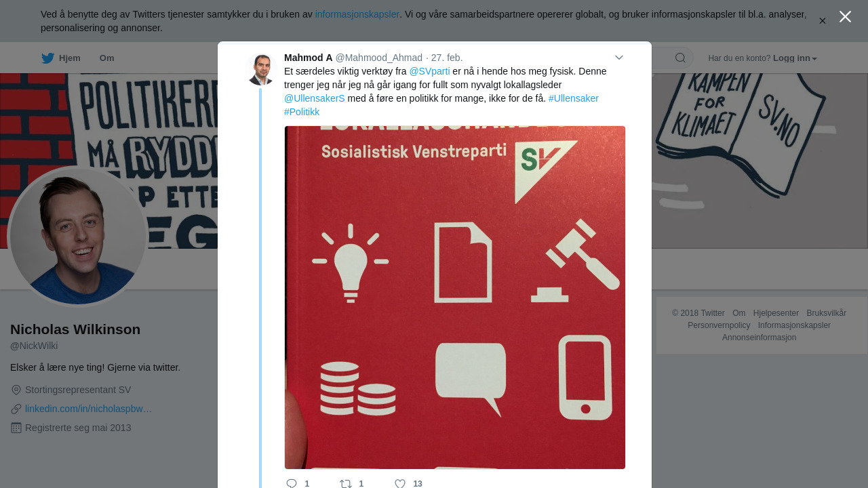Click Nicholas Wilkinson's profile photo
Viewport: 868px width, 488px height.
78,236
